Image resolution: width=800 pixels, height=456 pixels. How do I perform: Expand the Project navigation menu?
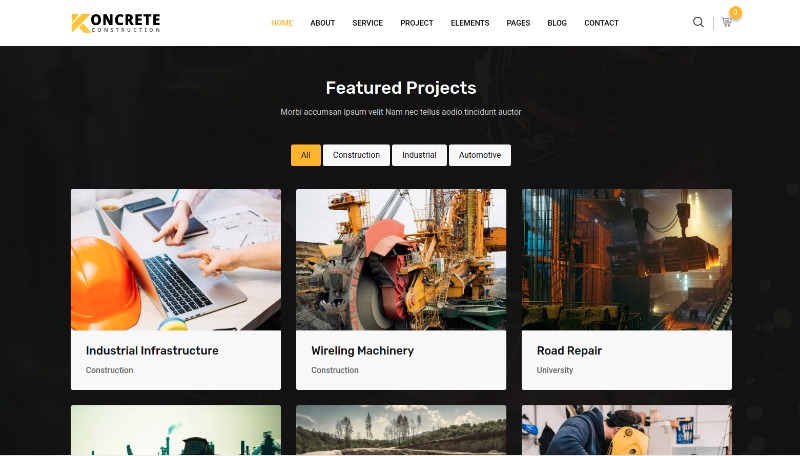pyautogui.click(x=417, y=23)
